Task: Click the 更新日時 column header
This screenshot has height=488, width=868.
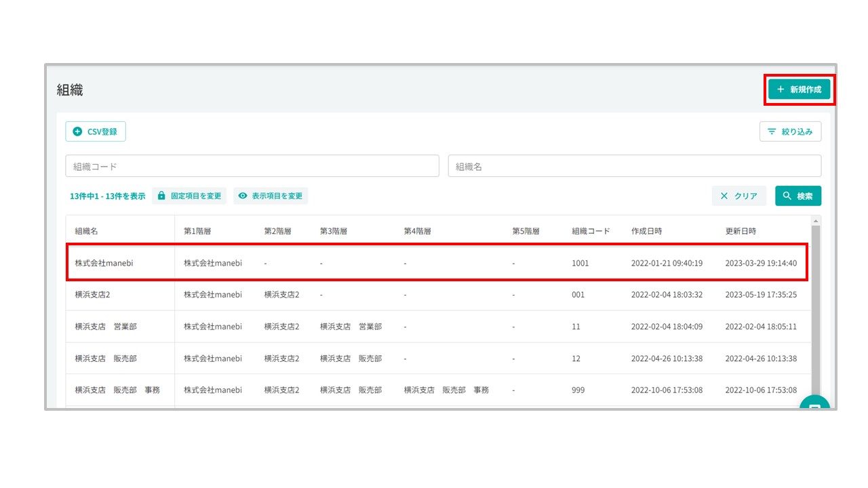Action: [741, 231]
